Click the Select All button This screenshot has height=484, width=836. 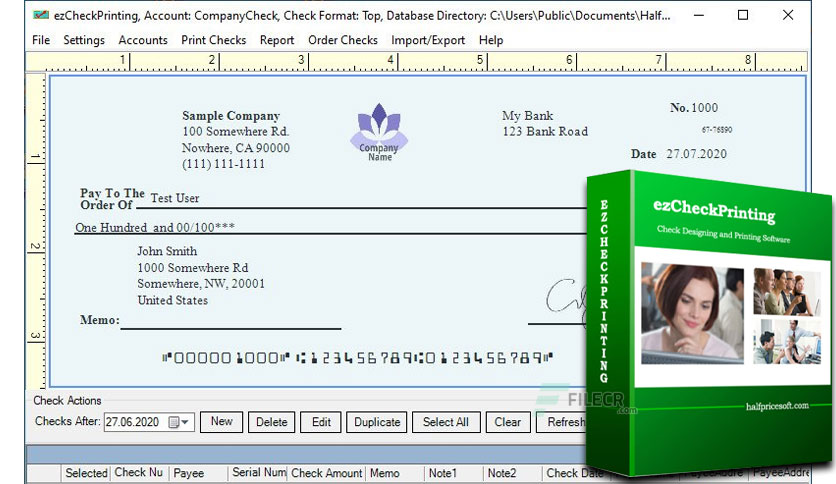pos(446,422)
